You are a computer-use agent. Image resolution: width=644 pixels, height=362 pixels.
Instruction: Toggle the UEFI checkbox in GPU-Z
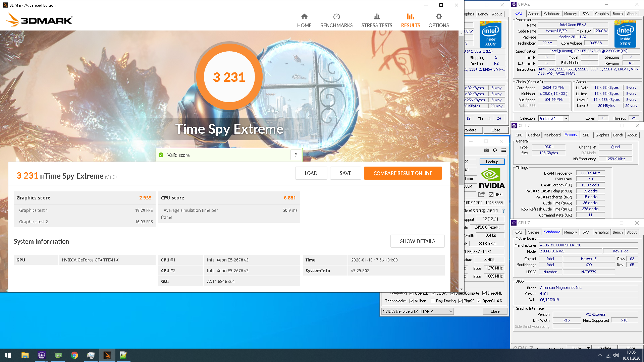pos(491,195)
